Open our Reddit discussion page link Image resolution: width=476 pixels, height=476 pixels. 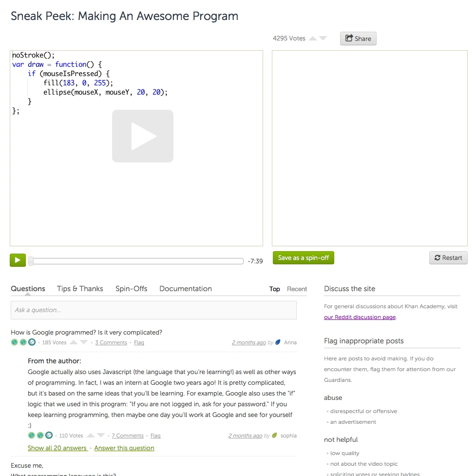tap(360, 317)
